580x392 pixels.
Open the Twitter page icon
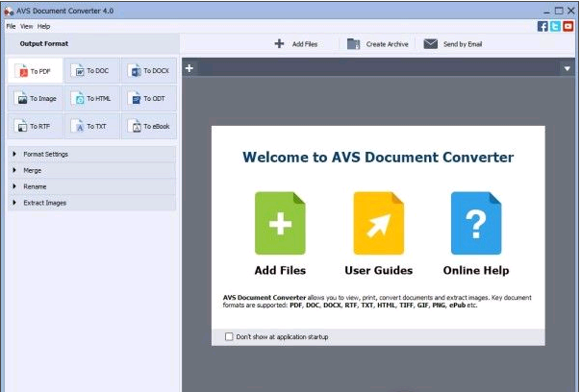(x=555, y=26)
